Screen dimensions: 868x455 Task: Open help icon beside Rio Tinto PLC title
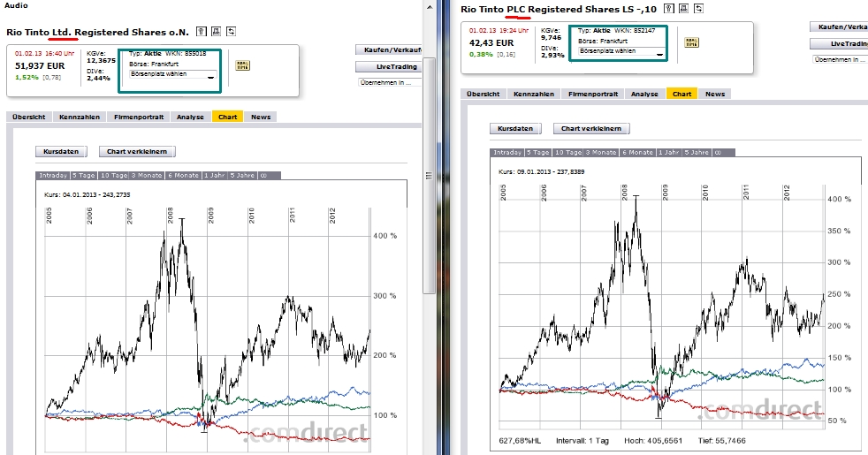tap(669, 8)
